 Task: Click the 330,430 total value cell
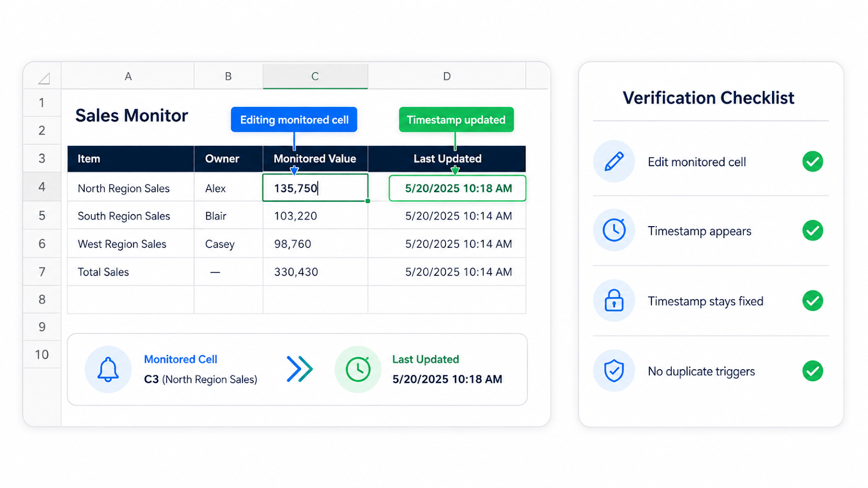coord(315,272)
